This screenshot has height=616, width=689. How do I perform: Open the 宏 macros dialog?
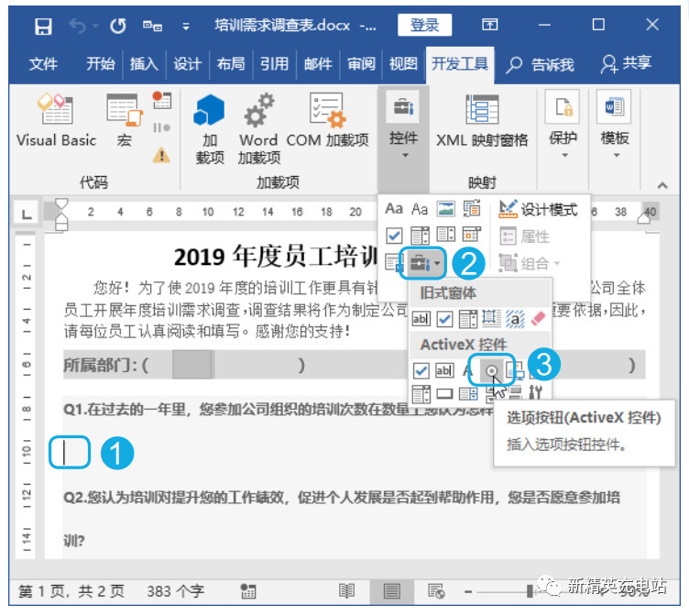(125, 120)
